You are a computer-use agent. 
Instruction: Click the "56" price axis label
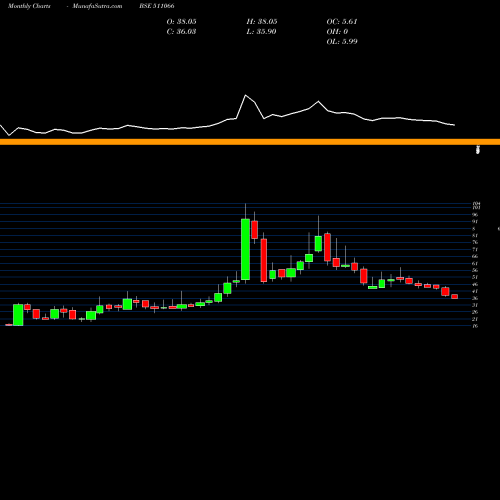pos(475,270)
